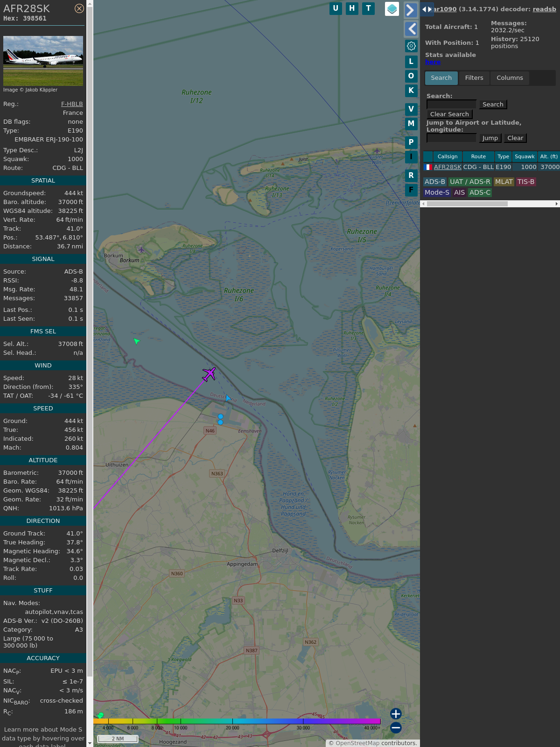The width and height of the screenshot is (560, 747).
Task: Click the blue harbor marker near Eemshaven
Action: (x=220, y=416)
